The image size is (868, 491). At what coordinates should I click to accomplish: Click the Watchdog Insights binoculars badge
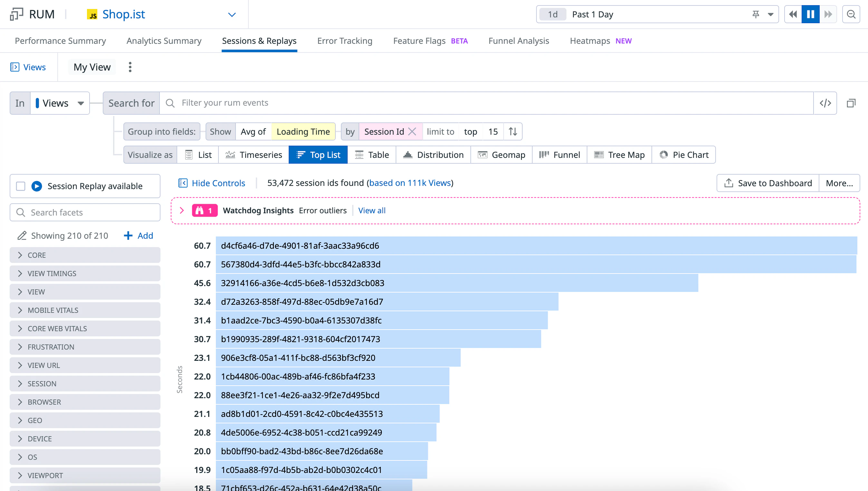[204, 210]
